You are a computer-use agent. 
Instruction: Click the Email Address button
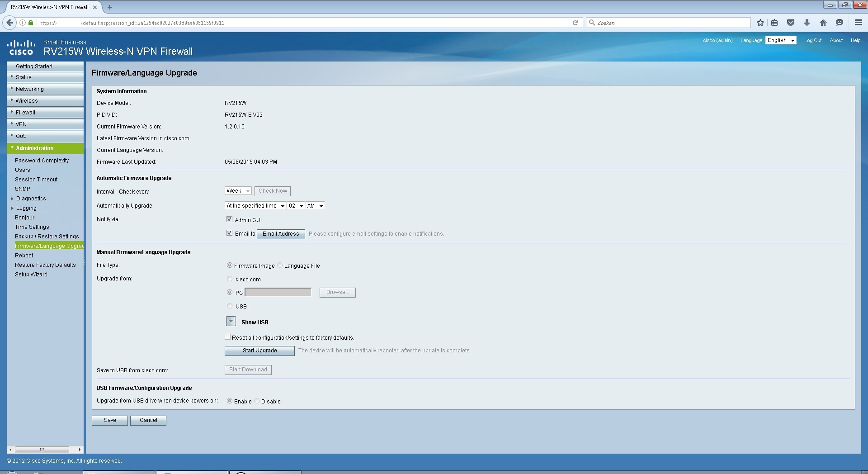tap(281, 234)
